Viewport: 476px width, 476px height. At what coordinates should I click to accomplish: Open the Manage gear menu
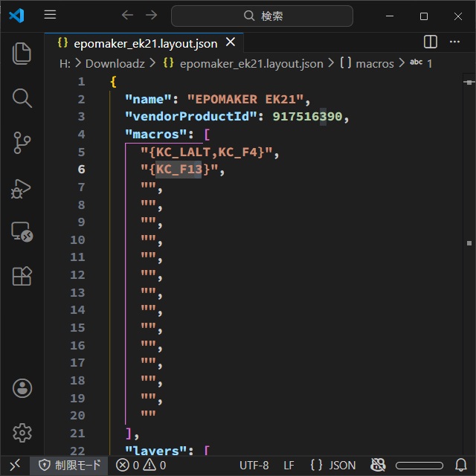[22, 432]
